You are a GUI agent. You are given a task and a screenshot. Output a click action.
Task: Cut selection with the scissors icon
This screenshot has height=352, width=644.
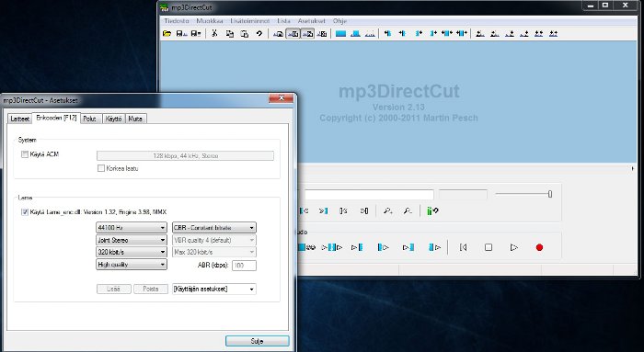click(x=214, y=34)
